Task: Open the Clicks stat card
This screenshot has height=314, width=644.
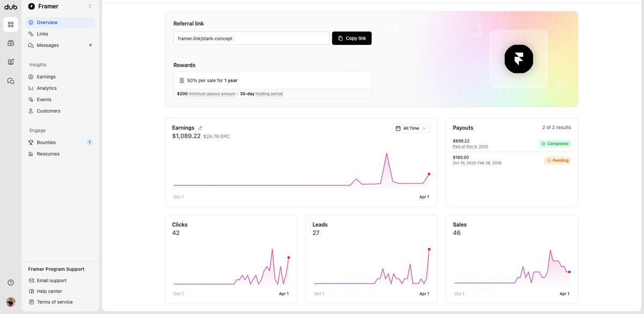Action: pyautogui.click(x=231, y=259)
